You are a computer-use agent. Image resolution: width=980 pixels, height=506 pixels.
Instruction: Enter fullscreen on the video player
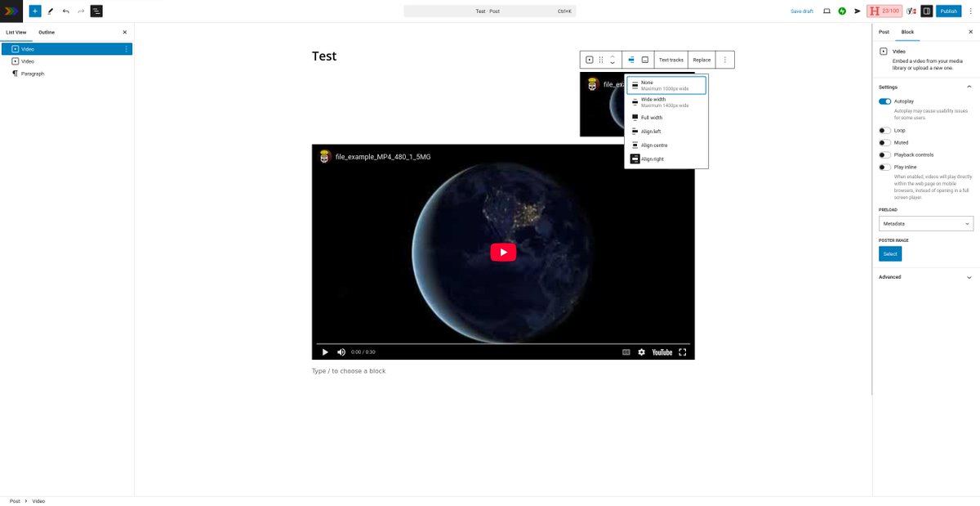(x=683, y=352)
